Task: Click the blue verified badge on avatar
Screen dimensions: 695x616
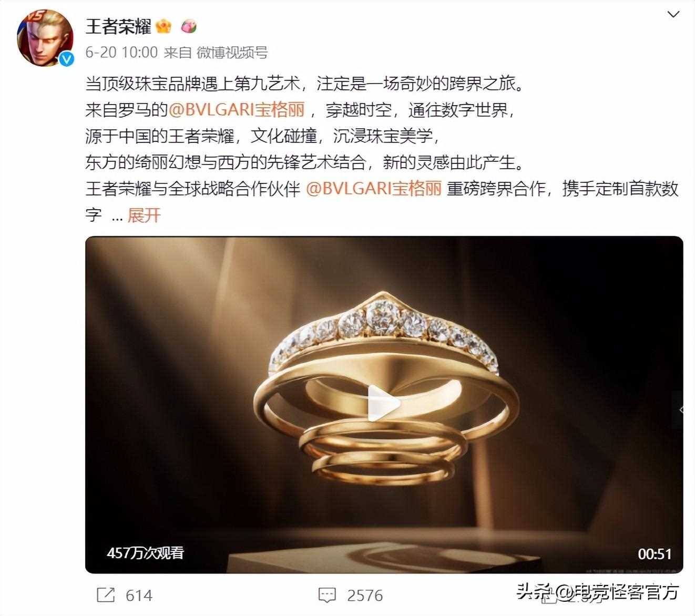Action: 66,59
